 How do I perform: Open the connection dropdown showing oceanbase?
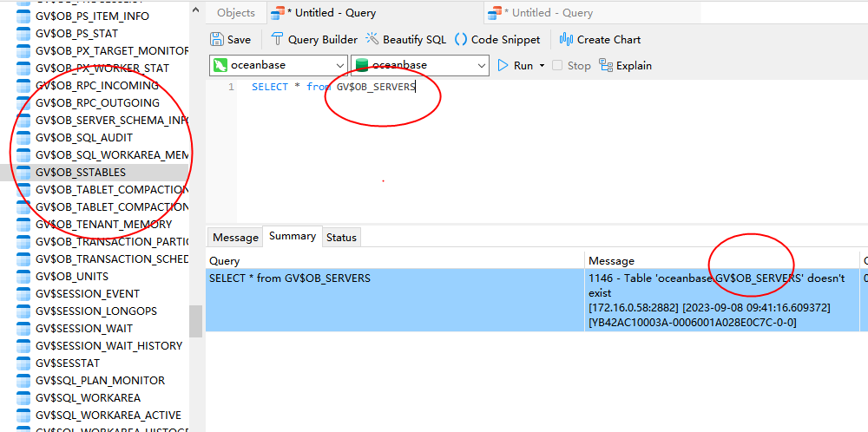pyautogui.click(x=279, y=65)
